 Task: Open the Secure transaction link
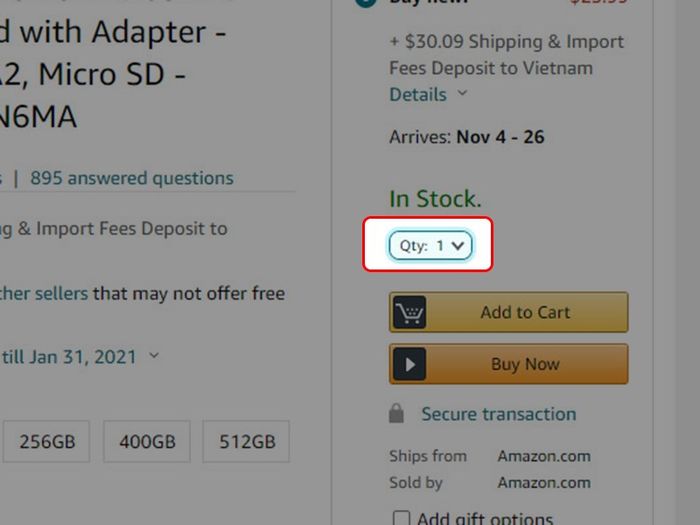(499, 414)
